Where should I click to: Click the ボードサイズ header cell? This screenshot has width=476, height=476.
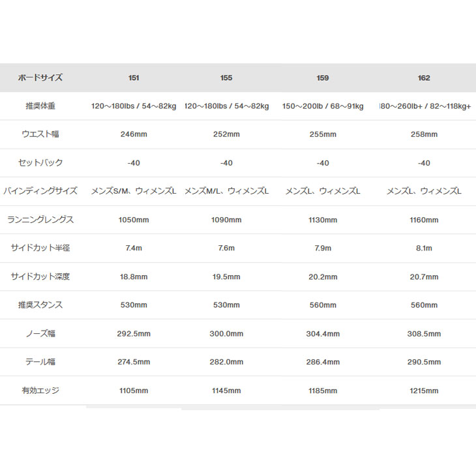40,78
